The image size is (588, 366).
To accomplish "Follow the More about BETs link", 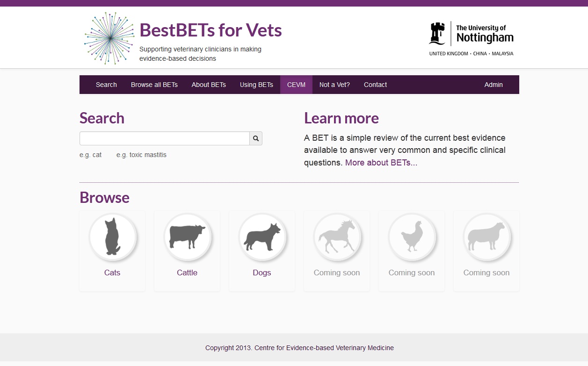I will tap(381, 163).
